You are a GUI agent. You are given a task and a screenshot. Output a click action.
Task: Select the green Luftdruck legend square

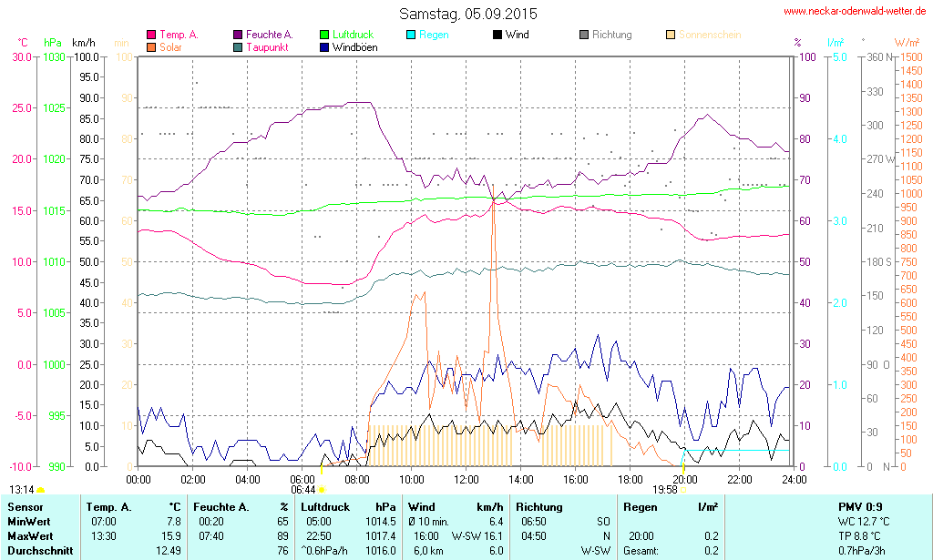pyautogui.click(x=325, y=35)
